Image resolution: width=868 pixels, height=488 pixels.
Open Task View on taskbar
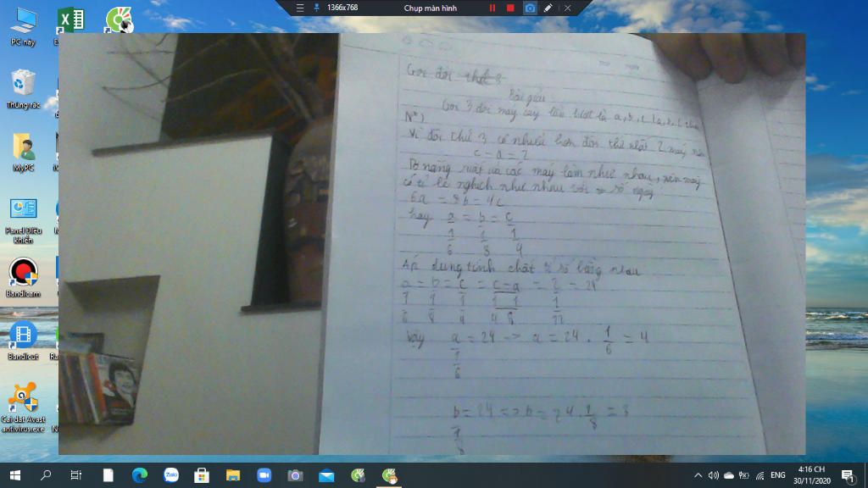tap(75, 475)
